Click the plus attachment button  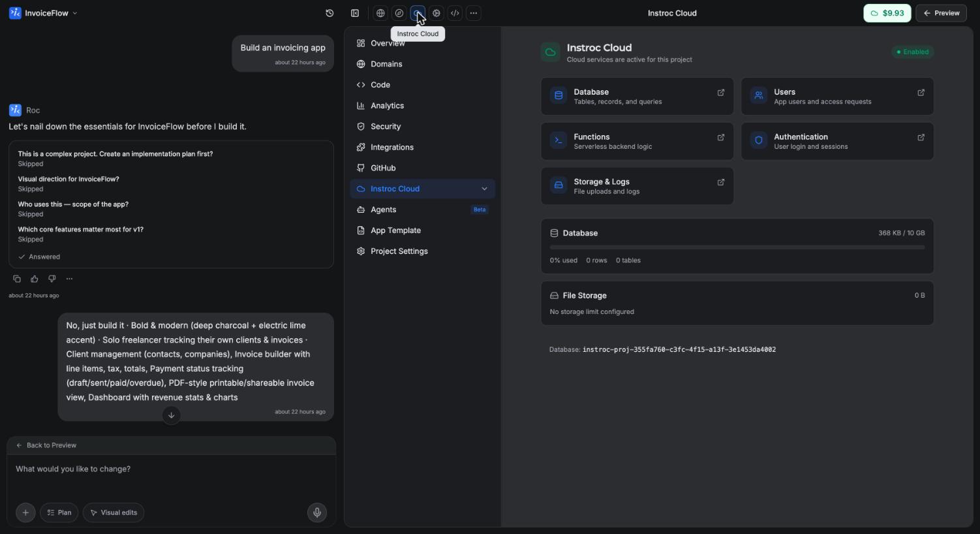point(25,512)
